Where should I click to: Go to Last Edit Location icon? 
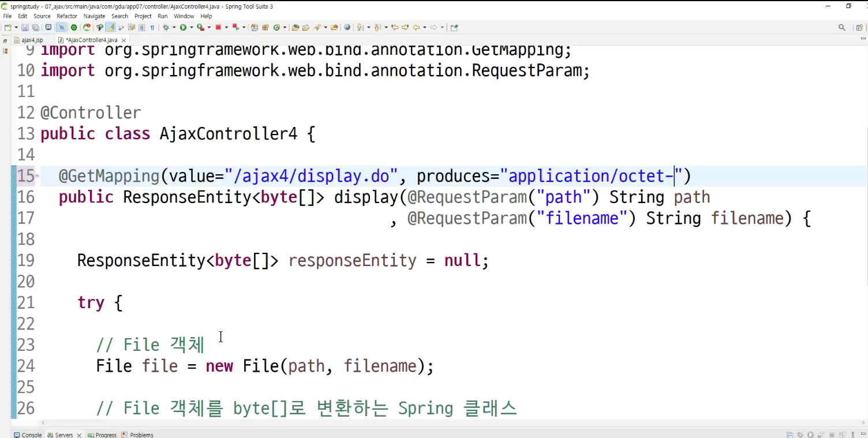[395, 27]
